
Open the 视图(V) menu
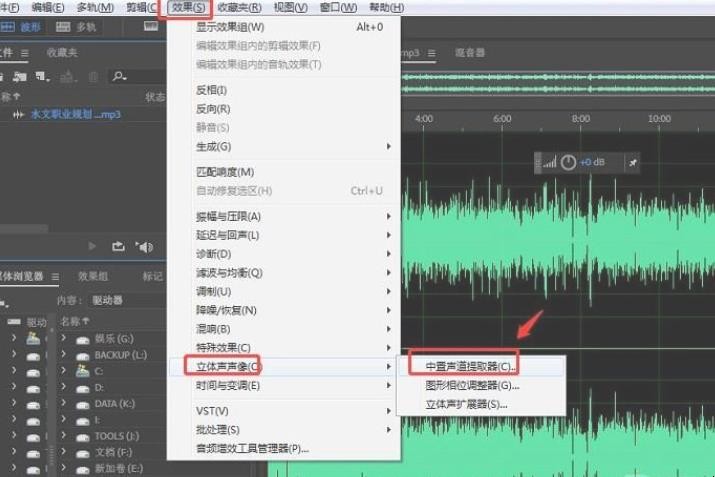[290, 7]
